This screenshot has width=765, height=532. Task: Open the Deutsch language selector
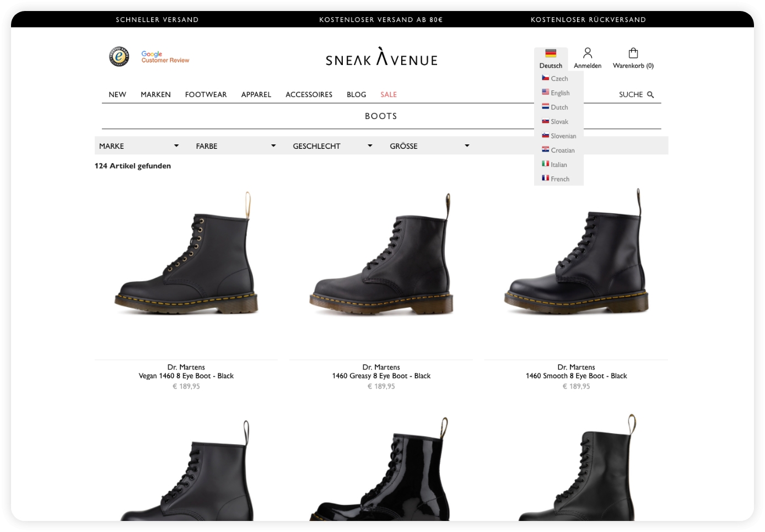click(x=551, y=60)
